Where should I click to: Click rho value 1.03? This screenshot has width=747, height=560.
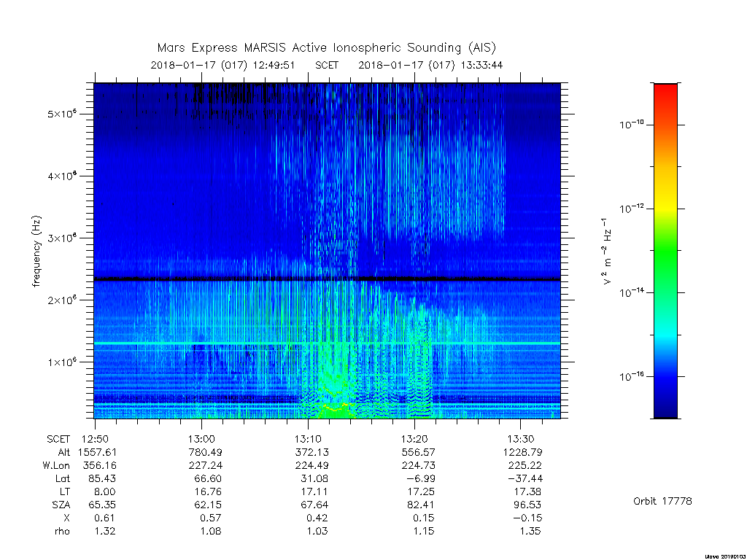pyautogui.click(x=317, y=531)
